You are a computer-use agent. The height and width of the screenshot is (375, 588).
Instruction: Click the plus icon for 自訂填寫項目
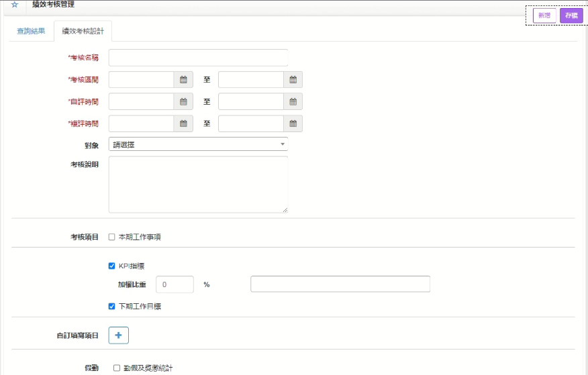click(x=118, y=335)
